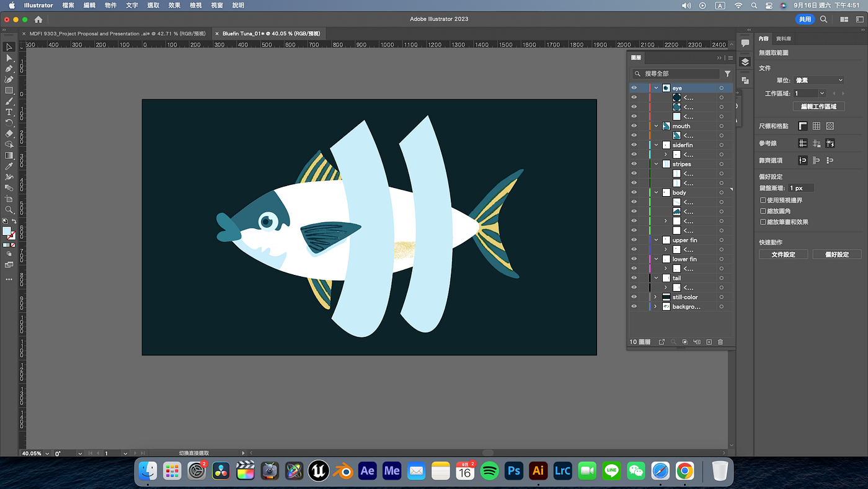Show the grid using grid icon

coord(817,126)
